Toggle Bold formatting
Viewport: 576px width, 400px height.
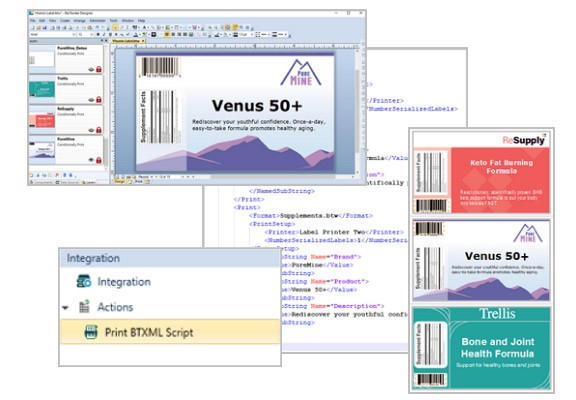[x=98, y=35]
